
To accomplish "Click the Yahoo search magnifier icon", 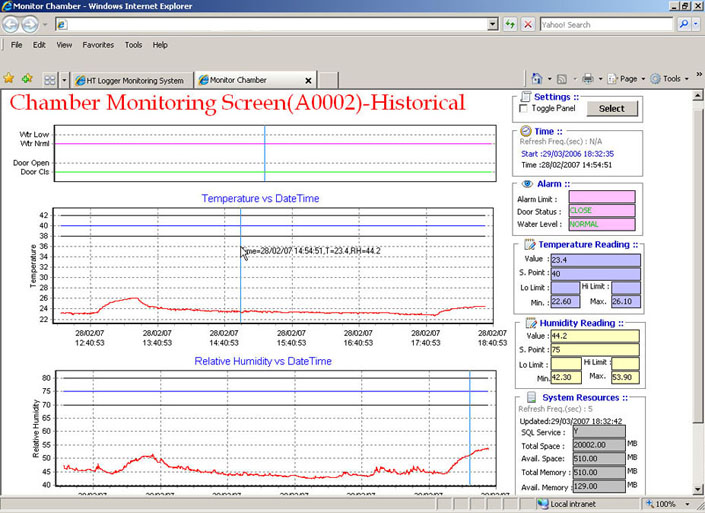I will pyautogui.click(x=684, y=24).
